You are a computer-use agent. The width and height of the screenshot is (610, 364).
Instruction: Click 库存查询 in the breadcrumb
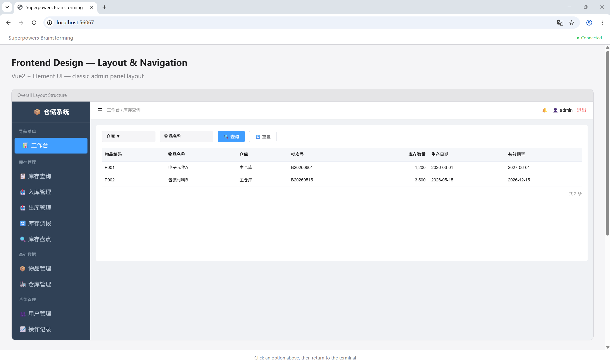pos(132,110)
